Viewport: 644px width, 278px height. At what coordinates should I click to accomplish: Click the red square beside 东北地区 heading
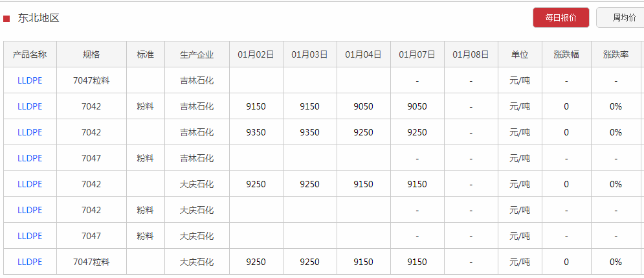coord(6,19)
